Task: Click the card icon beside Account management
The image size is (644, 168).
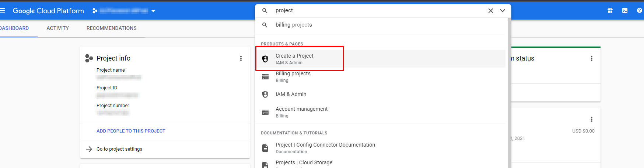Action: pos(265,112)
